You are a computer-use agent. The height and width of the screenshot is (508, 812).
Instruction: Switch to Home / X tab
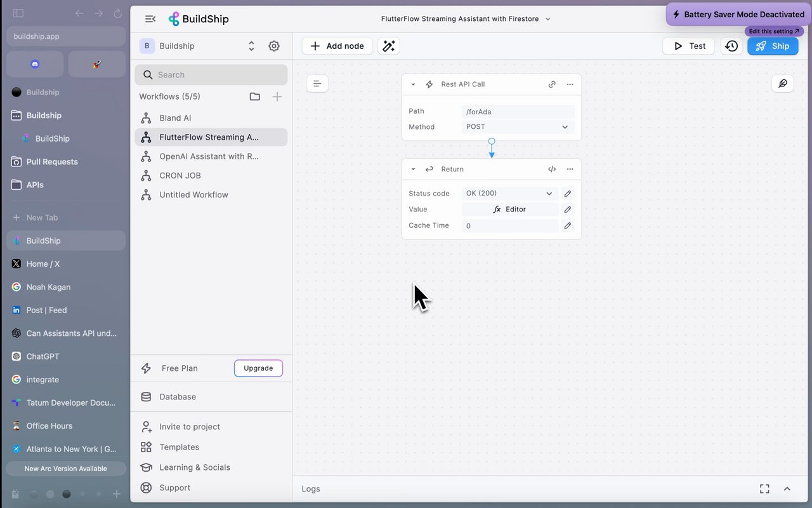pyautogui.click(x=66, y=264)
